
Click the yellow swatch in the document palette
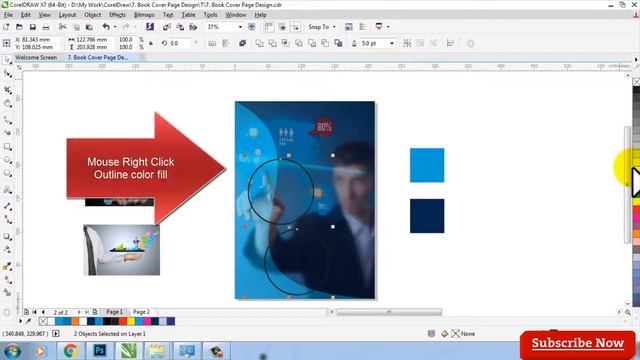[x=131, y=322]
